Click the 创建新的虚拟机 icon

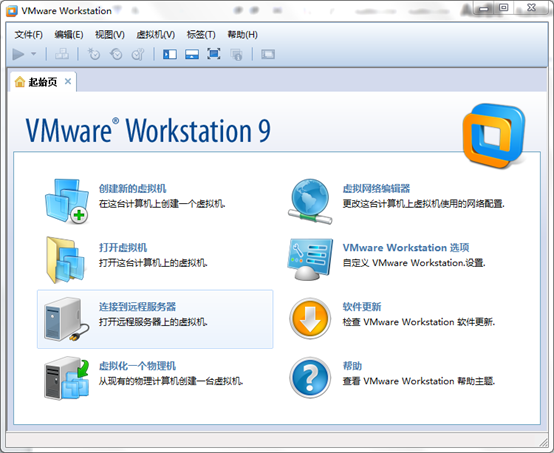tap(67, 201)
